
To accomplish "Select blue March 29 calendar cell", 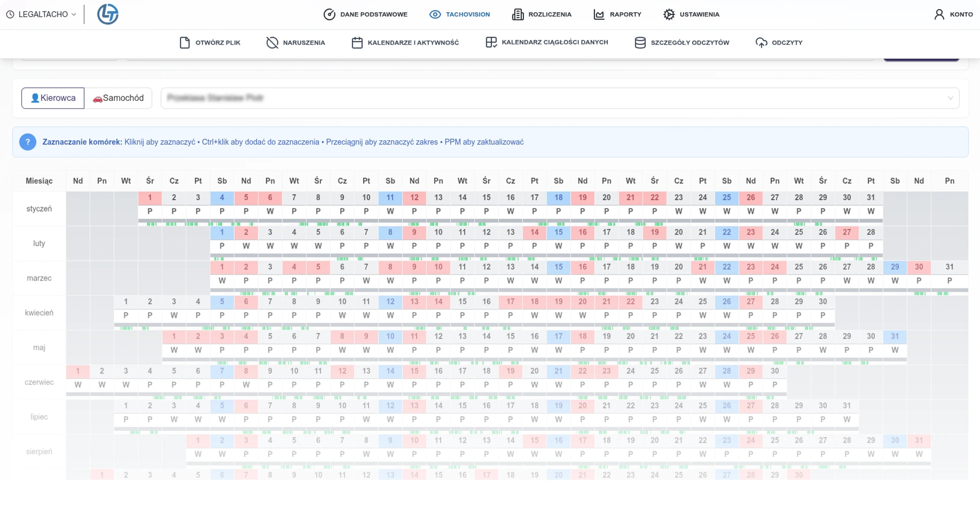I will click(x=894, y=267).
